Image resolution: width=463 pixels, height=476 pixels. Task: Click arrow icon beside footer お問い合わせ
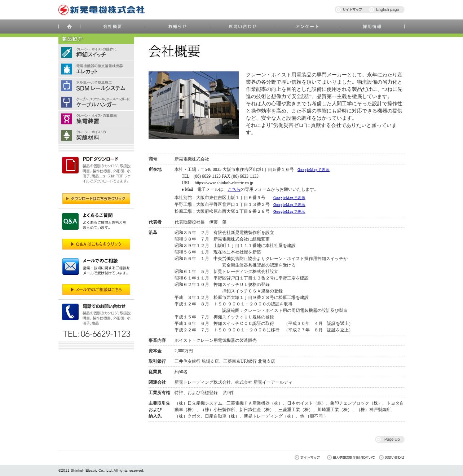(381, 458)
